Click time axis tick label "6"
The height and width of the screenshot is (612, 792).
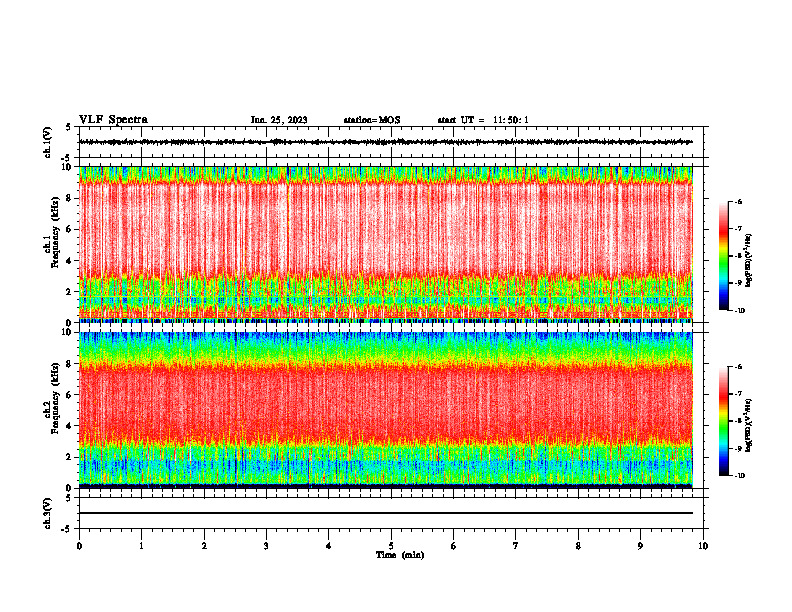pos(454,546)
